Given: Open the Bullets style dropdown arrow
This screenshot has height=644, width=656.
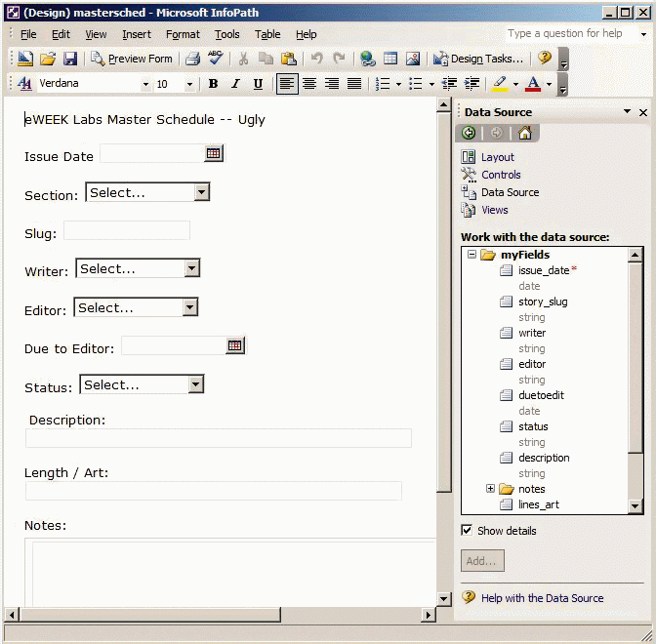Looking at the screenshot, I should (x=431, y=84).
